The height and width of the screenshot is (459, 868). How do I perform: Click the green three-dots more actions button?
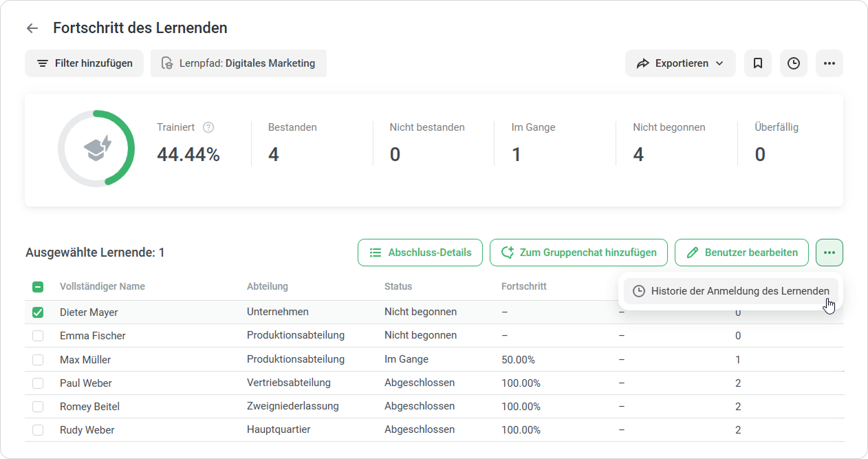point(829,253)
